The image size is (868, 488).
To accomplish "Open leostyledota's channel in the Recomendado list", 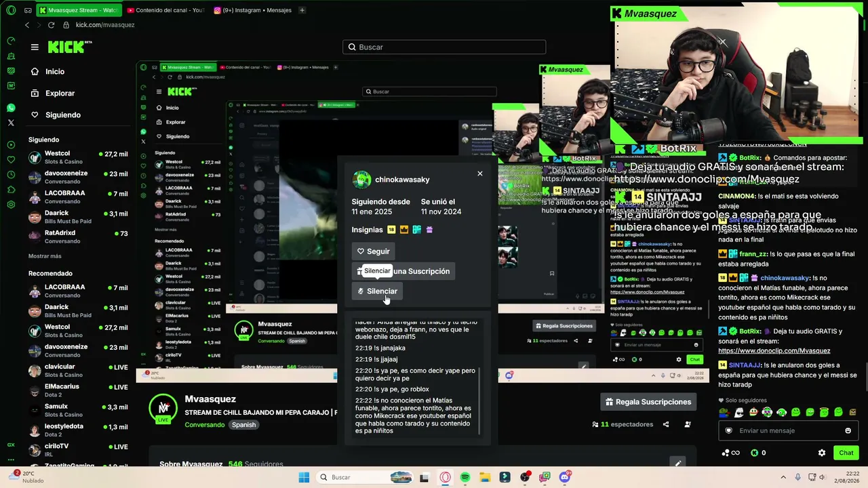I will (x=78, y=430).
